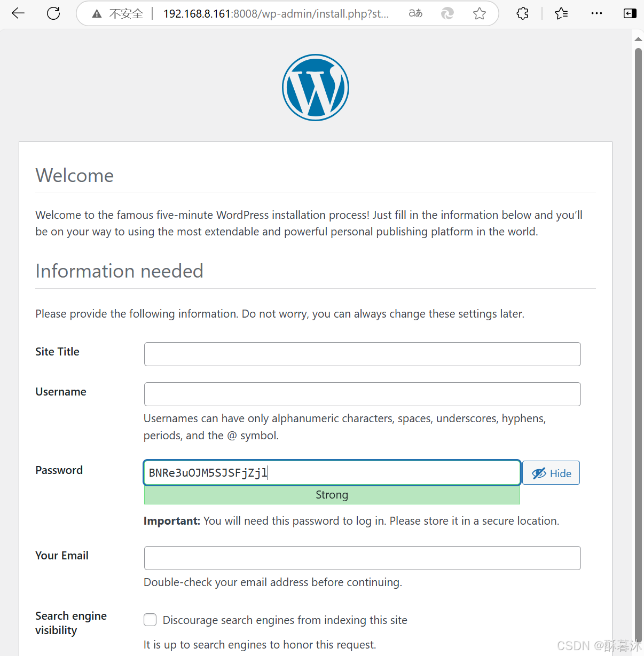Focus the Your Email input field
This screenshot has height=656, width=644.
coord(362,558)
